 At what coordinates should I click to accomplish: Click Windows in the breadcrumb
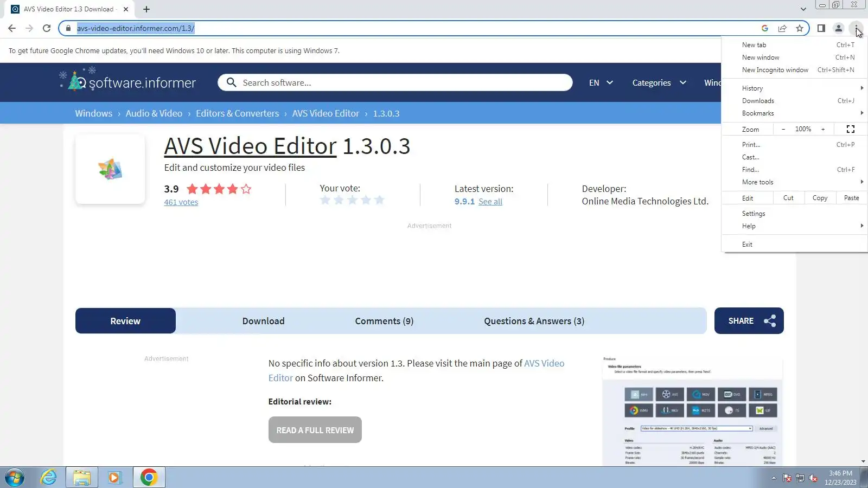94,113
